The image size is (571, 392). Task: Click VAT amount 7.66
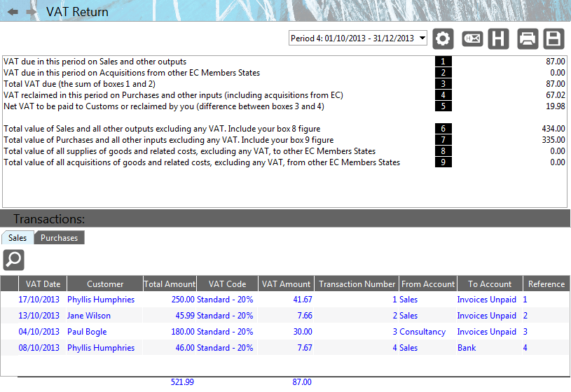click(305, 316)
